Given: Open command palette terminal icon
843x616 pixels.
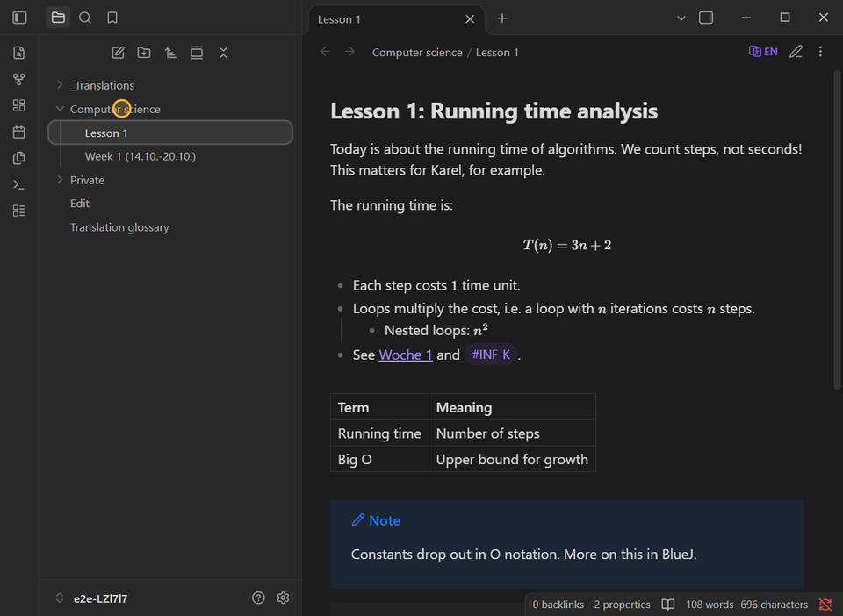Looking at the screenshot, I should click(18, 184).
